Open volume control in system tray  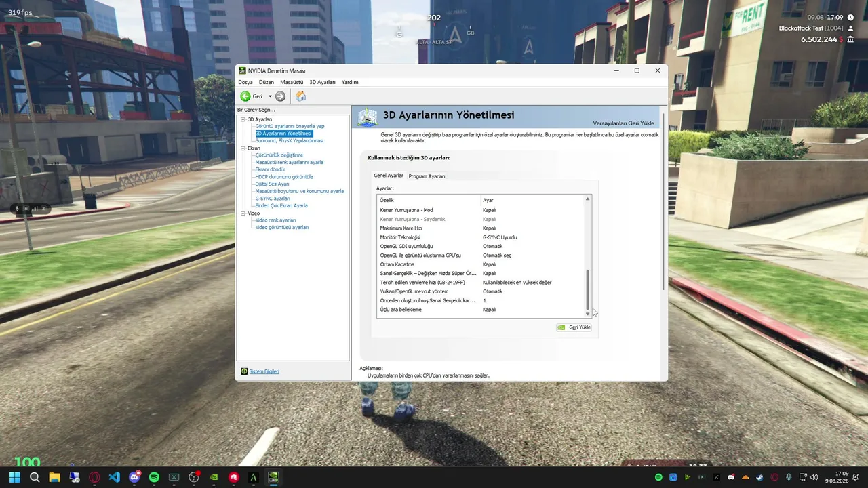(814, 478)
